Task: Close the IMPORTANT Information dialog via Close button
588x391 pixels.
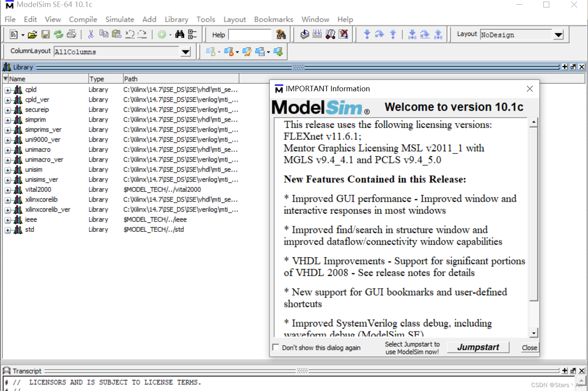Action: point(529,347)
